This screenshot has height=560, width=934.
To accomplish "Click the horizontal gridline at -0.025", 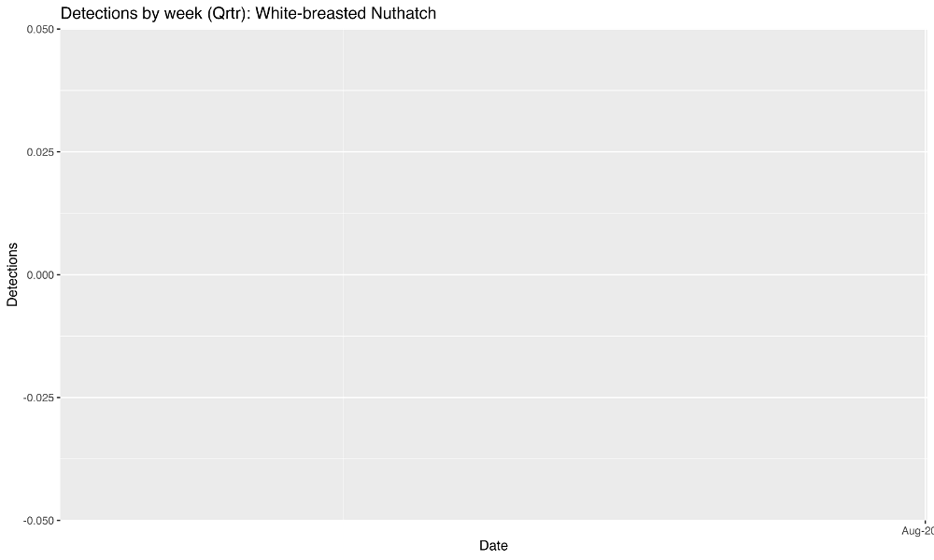I will click(493, 398).
